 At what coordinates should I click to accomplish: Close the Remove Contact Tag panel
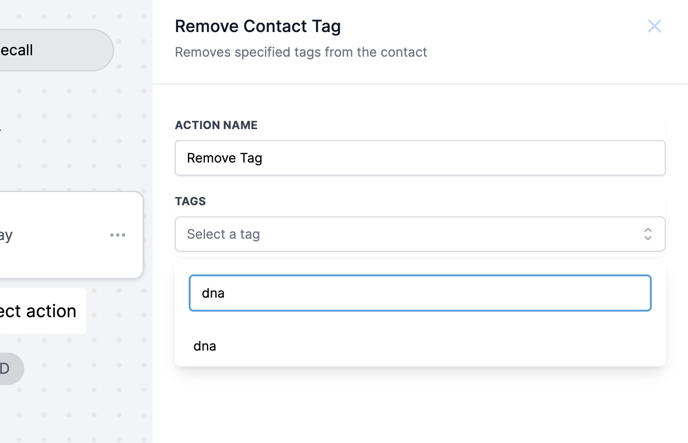pyautogui.click(x=654, y=26)
